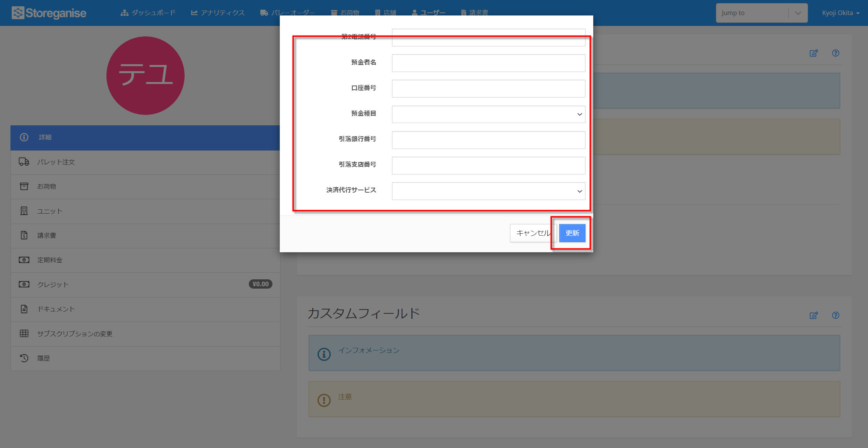This screenshot has width=868, height=448.
Task: Click the ドキュメント file icon
Action: pos(24,309)
